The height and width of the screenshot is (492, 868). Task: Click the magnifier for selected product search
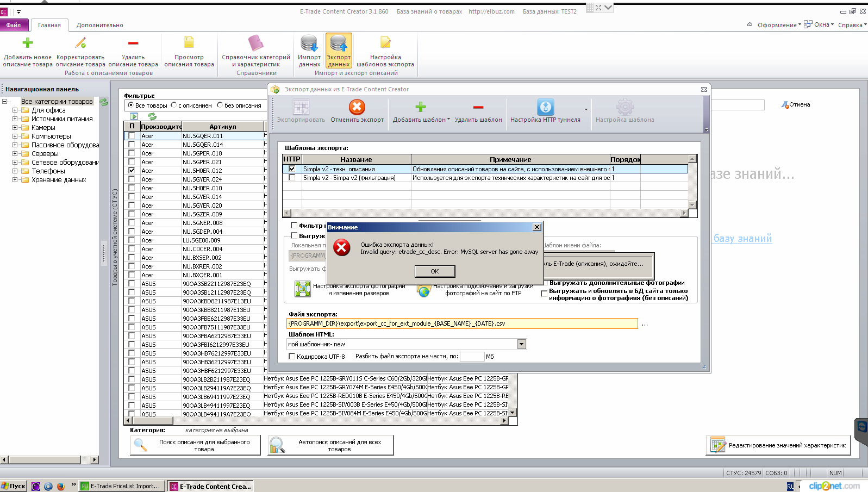click(x=140, y=445)
